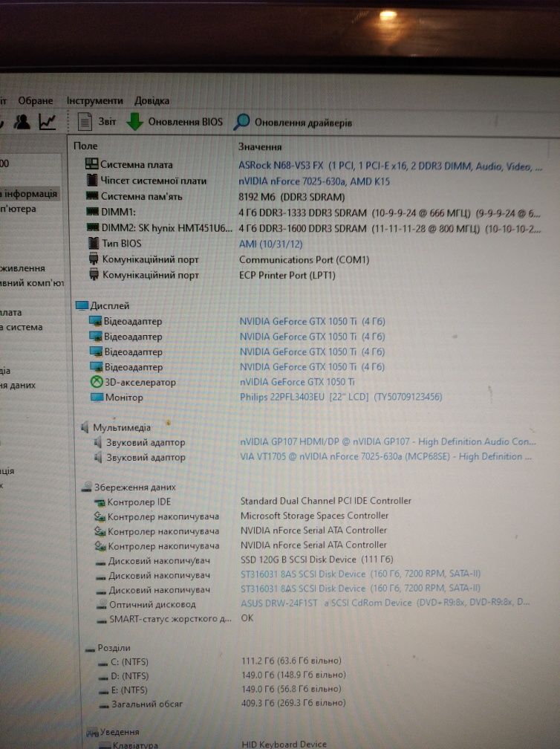Viewport: 560px width, 749px height.
Task: Select HID Keyboard Device value
Action: [284, 745]
